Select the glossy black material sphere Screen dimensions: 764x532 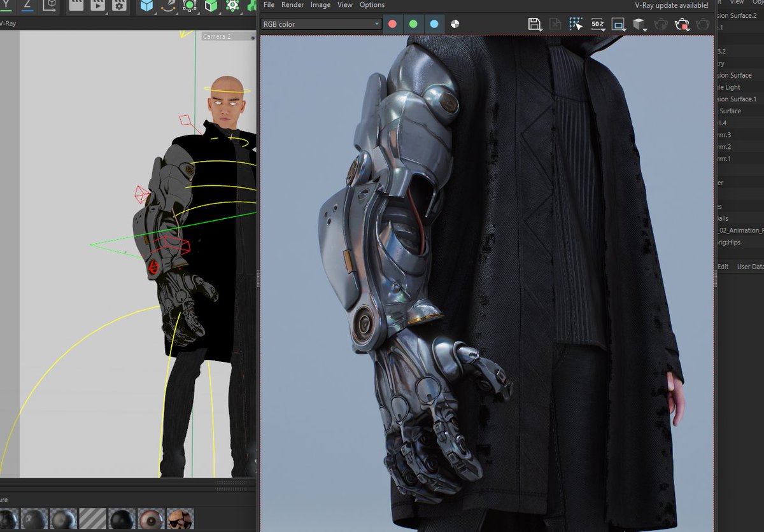click(x=121, y=519)
